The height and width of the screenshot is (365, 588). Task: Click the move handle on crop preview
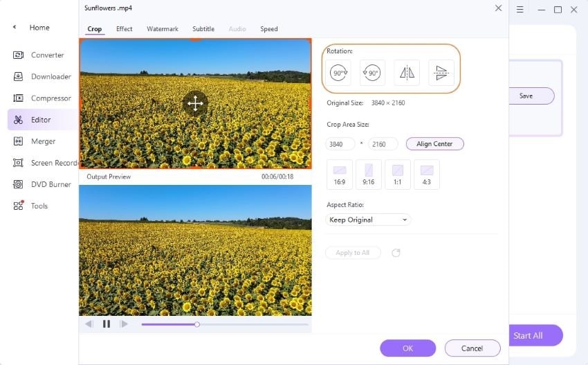tap(195, 103)
